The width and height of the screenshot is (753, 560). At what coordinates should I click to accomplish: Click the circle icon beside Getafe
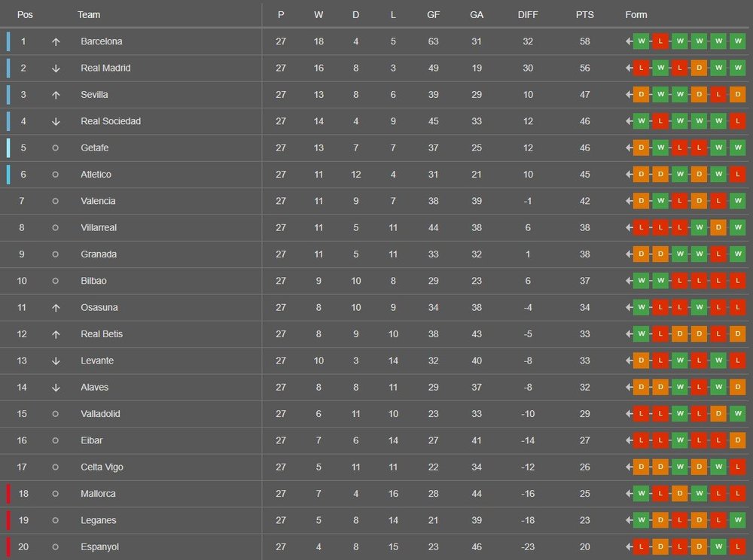tap(55, 148)
